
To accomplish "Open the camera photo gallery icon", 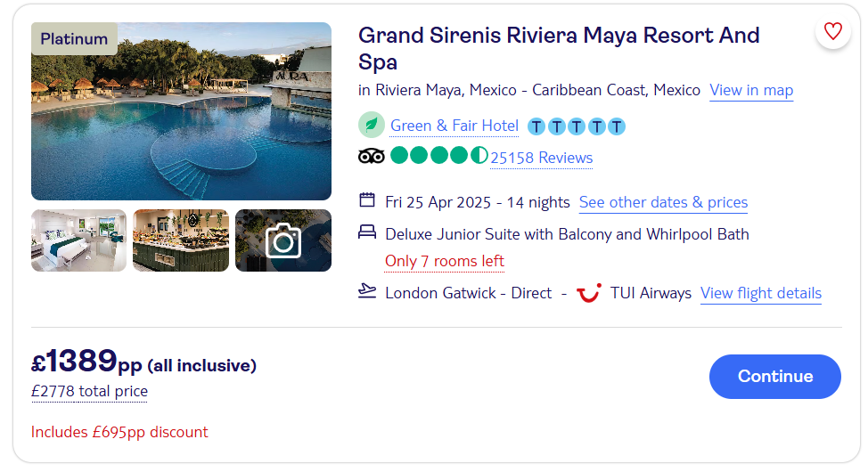I will [x=283, y=240].
